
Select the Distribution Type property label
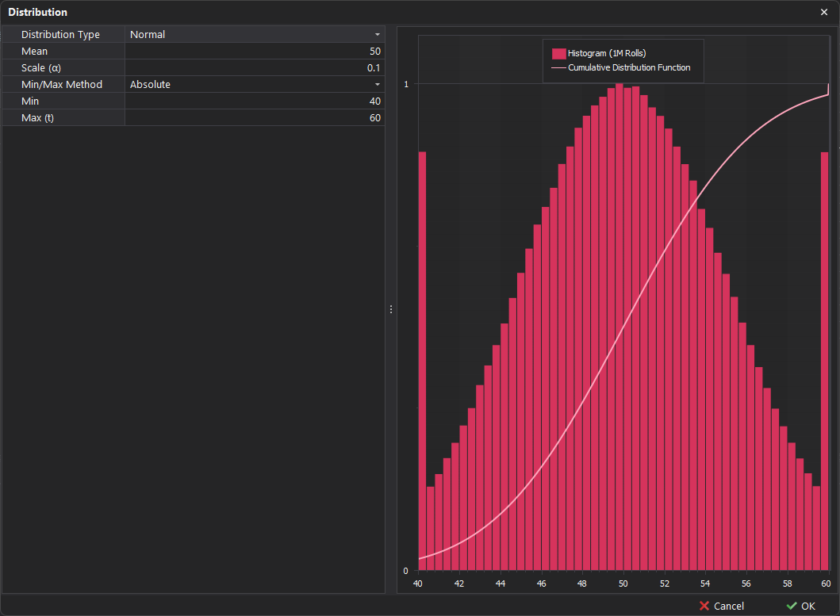point(60,35)
